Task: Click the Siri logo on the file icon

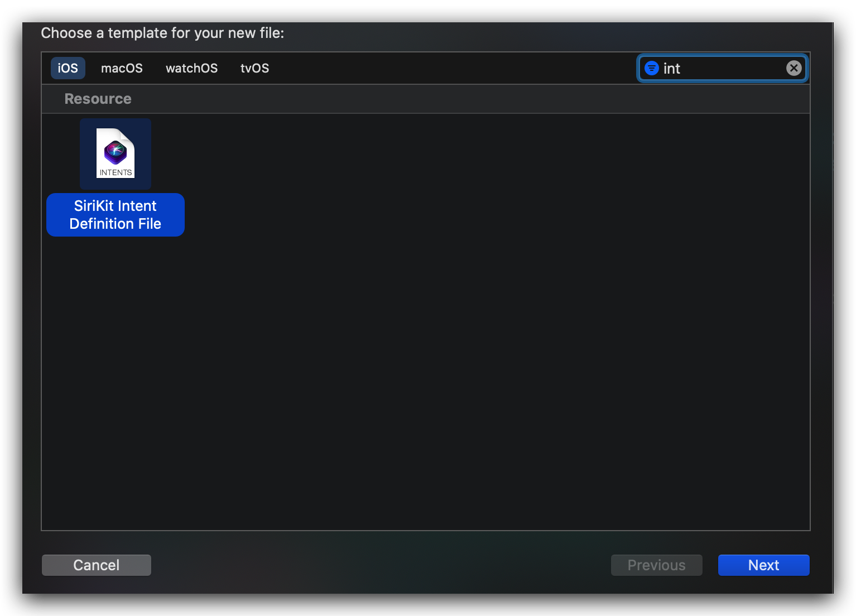Action: tap(116, 151)
